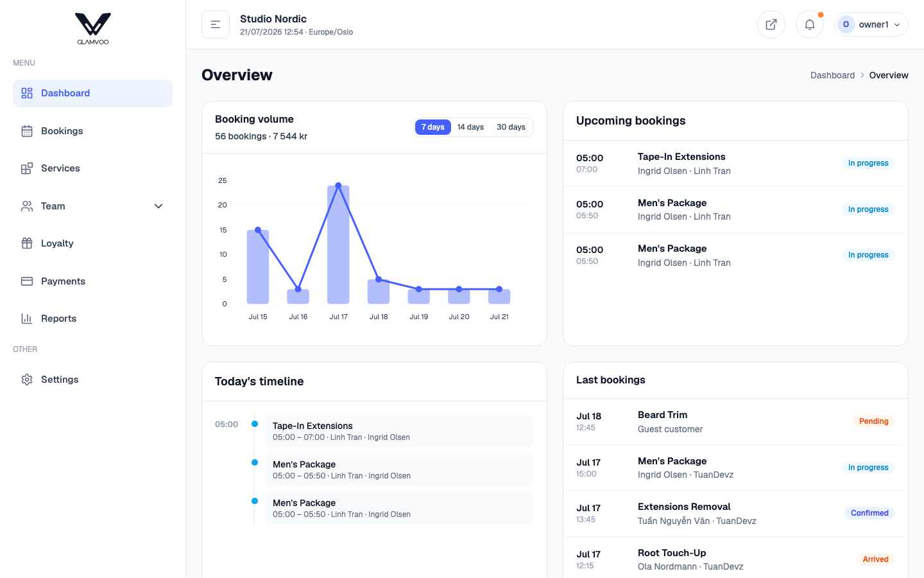Click the Bookings calendar icon
The height and width of the screenshot is (578, 924).
(x=27, y=131)
